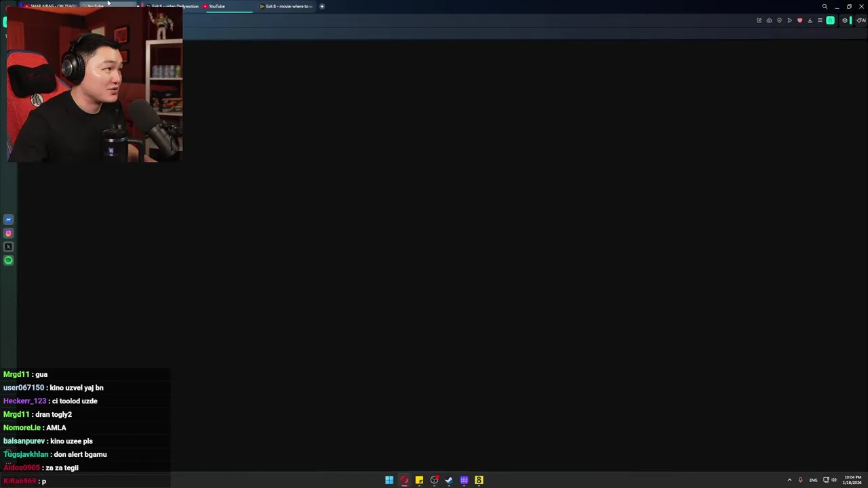Screen dimensions: 868x488
Task: Click chat username Aidos0905
Action: [22, 468]
